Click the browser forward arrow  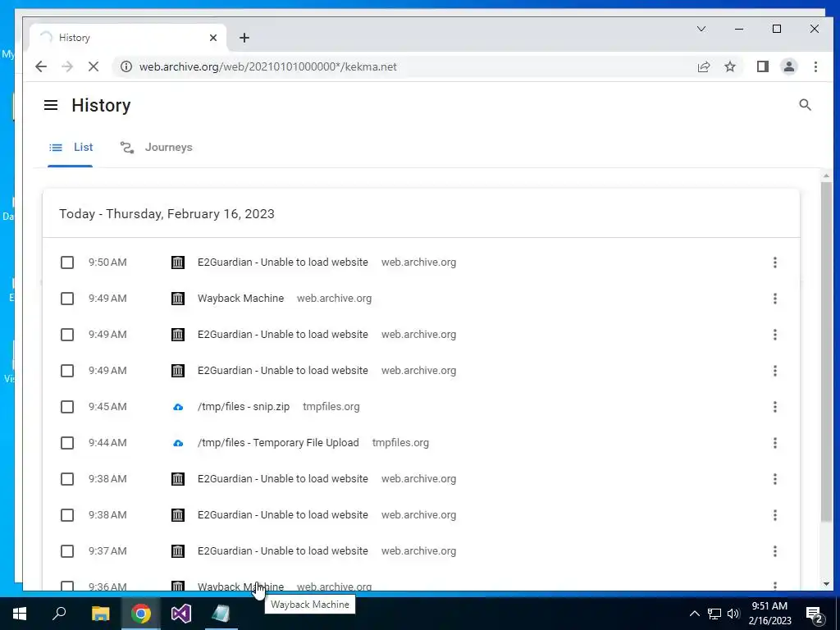[x=67, y=67]
